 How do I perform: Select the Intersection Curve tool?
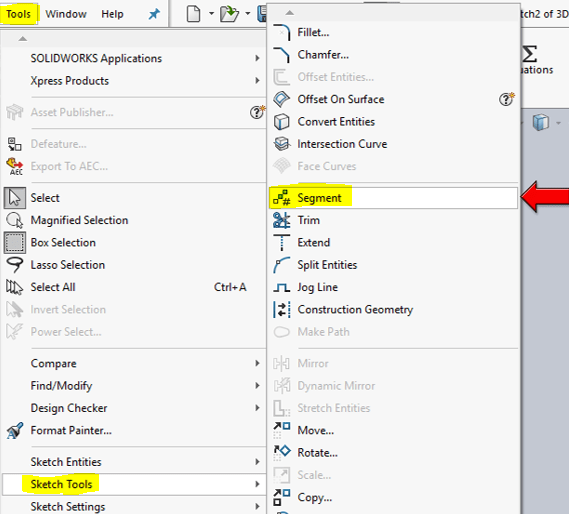(x=393, y=144)
